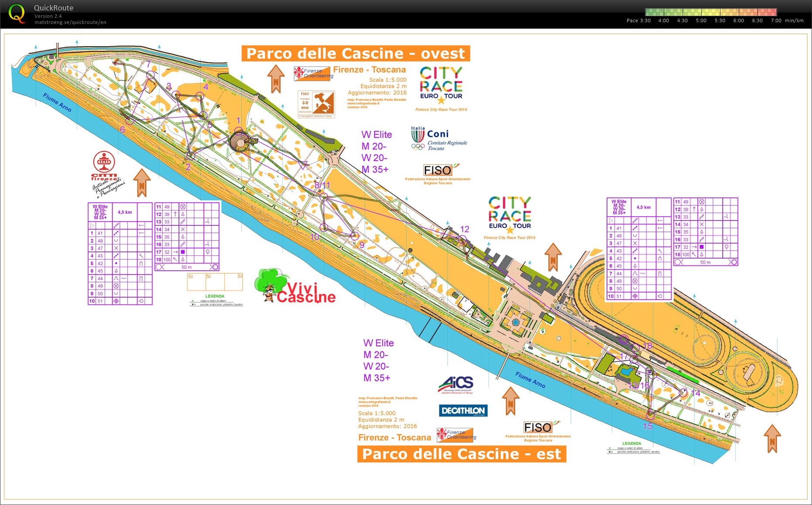Click the north arrow beside the ovest title
812x505 pixels.
click(x=275, y=79)
